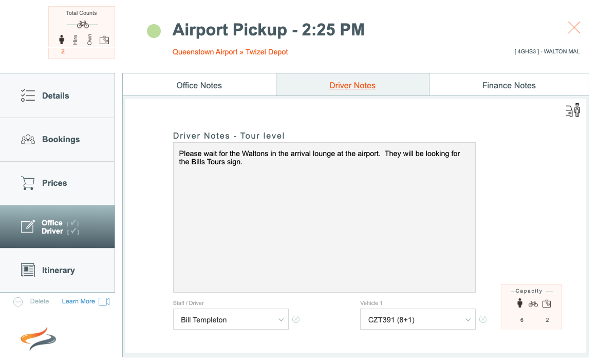The width and height of the screenshot is (599, 364).
Task: Select the Itinerary newspaper icon
Action: click(x=28, y=271)
